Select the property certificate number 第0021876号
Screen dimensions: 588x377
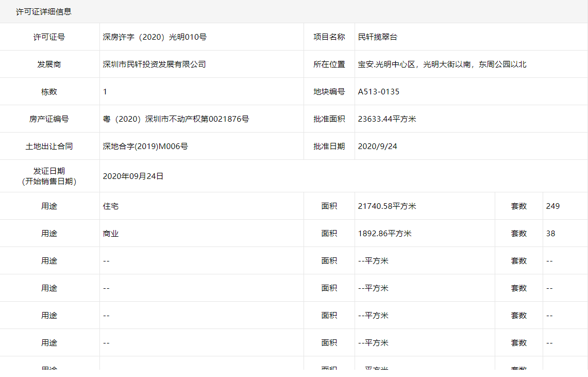[x=175, y=119]
